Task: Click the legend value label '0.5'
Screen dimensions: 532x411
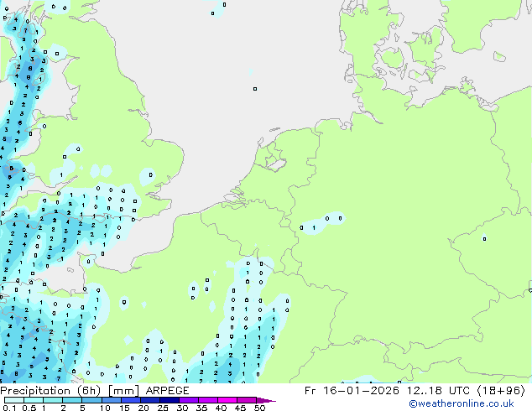Action: coord(29,408)
